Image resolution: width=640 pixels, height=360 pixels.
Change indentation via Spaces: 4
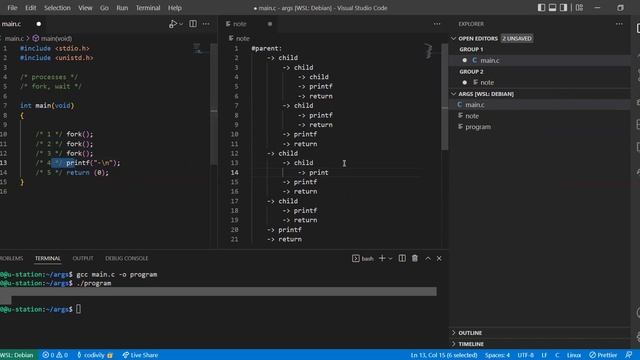point(497,355)
